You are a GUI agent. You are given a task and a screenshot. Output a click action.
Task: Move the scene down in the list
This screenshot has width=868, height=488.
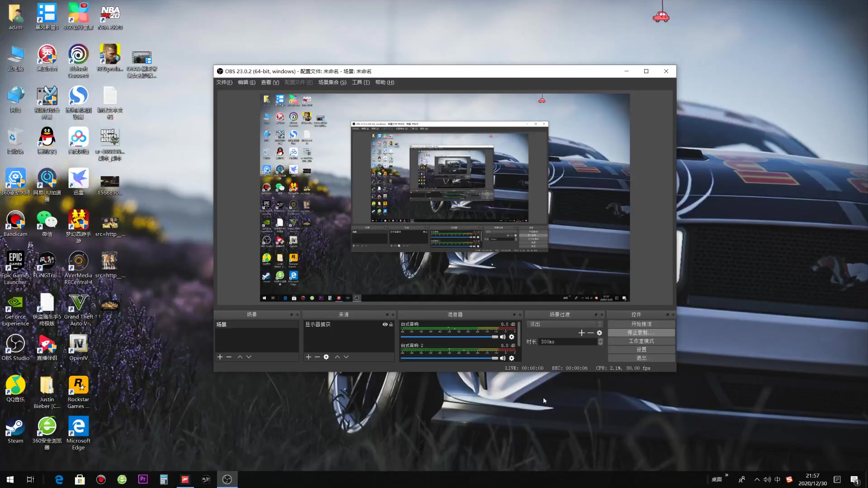point(249,357)
